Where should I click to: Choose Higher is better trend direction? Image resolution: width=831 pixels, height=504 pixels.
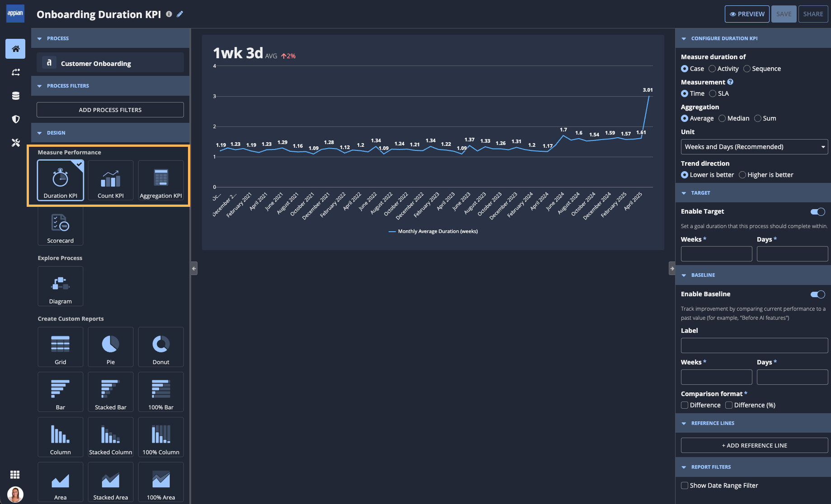(x=742, y=175)
